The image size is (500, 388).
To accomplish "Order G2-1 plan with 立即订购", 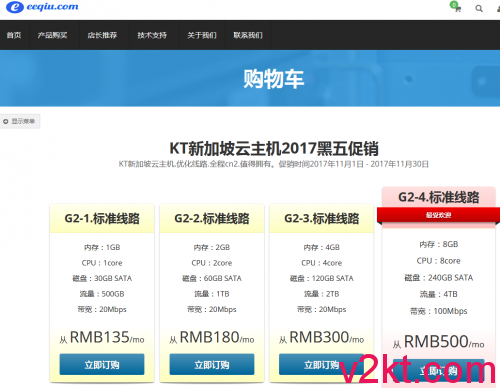I will click(x=102, y=364).
